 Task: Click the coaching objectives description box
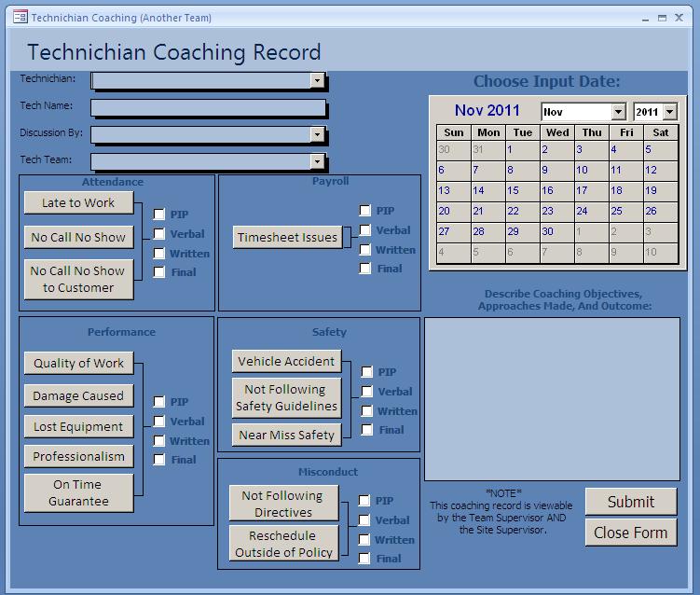pos(552,399)
